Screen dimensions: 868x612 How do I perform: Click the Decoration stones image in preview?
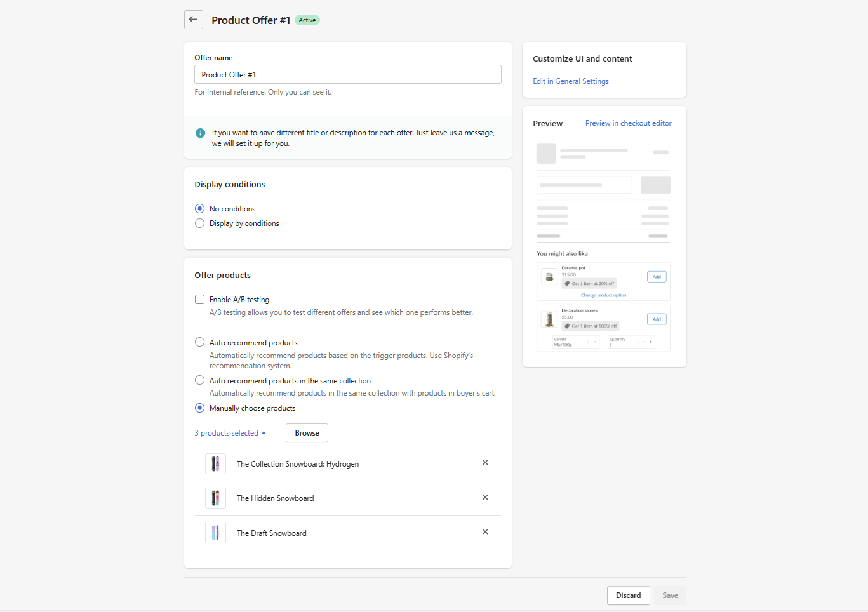coord(549,319)
